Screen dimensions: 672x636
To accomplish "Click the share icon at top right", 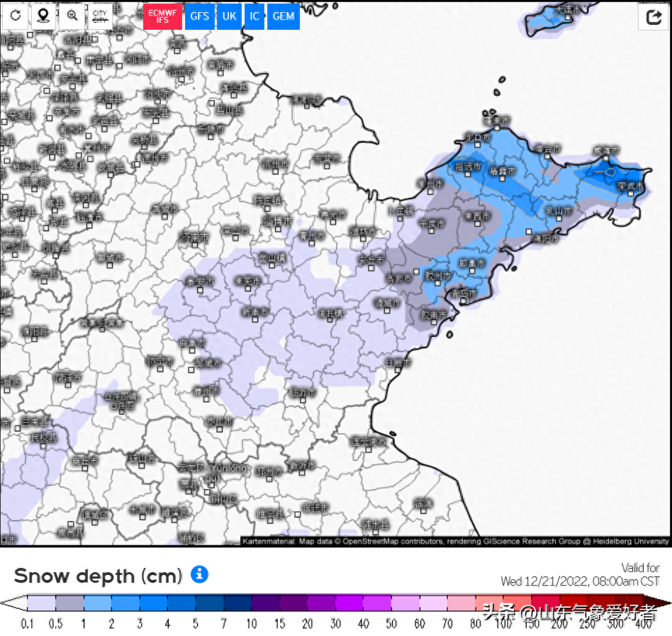I will pos(653,17).
